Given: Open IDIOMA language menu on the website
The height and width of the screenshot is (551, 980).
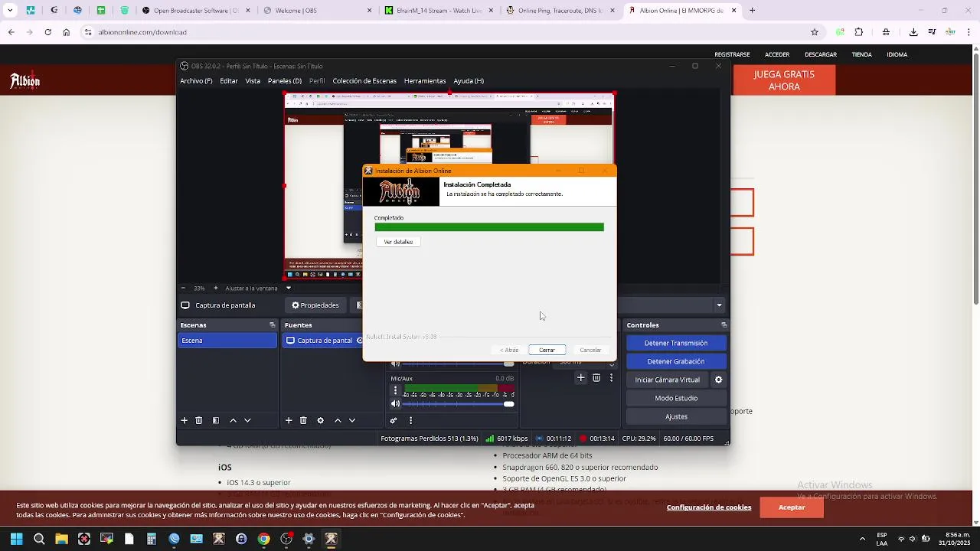Looking at the screenshot, I should [897, 54].
